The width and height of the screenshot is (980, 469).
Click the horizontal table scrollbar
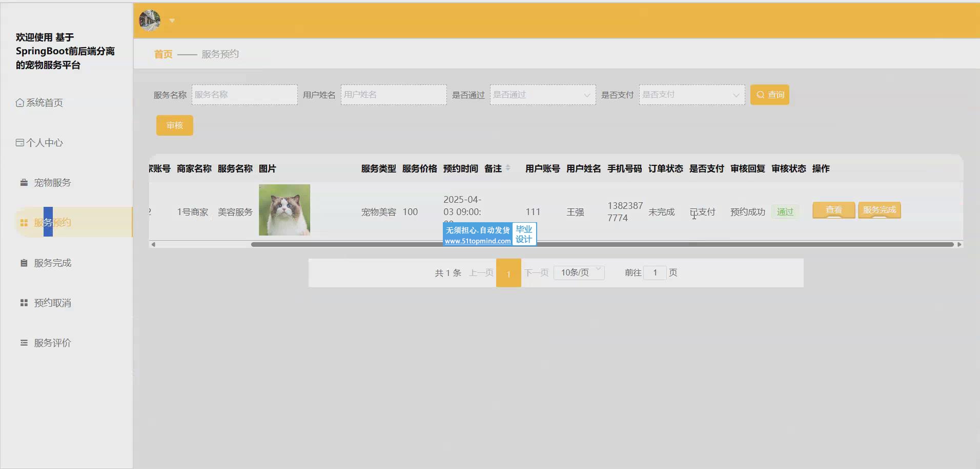point(602,245)
